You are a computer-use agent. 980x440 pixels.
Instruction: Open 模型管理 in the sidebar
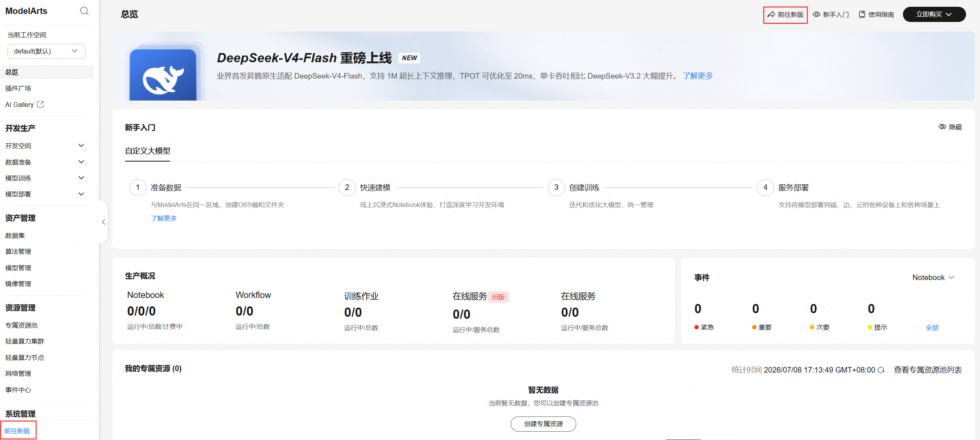point(18,268)
